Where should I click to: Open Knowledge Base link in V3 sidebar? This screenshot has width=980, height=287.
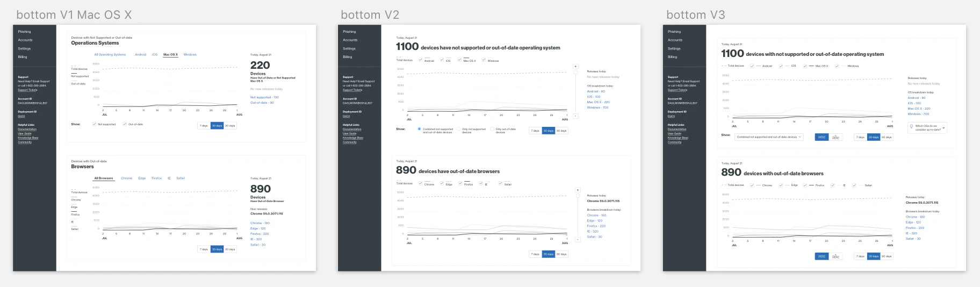678,138
